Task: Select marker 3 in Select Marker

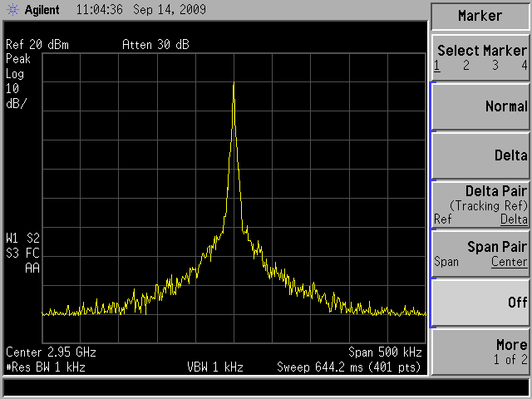Action: (x=495, y=65)
